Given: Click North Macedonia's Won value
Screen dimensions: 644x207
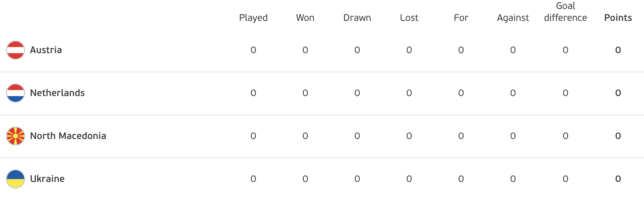Looking at the screenshot, I should click(x=305, y=136).
